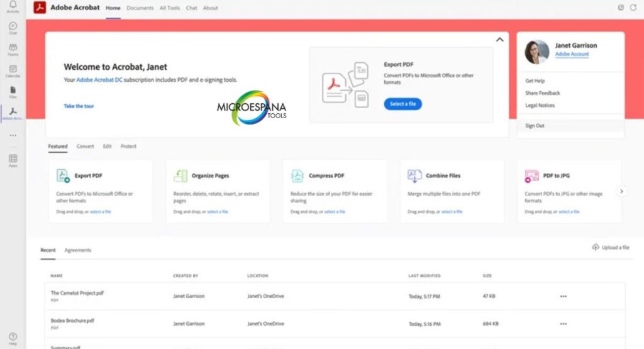This screenshot has width=644, height=349.
Task: Click the Combine Files tool icon
Action: [x=414, y=176]
